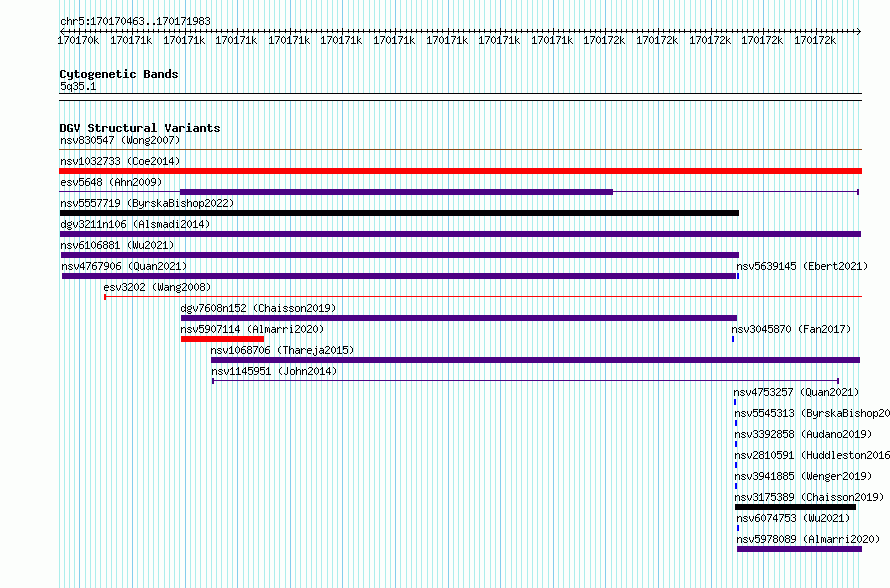The width and height of the screenshot is (890, 588).
Task: Click the esv5648 (Ahn2009) label
Action: pyautogui.click(x=111, y=182)
